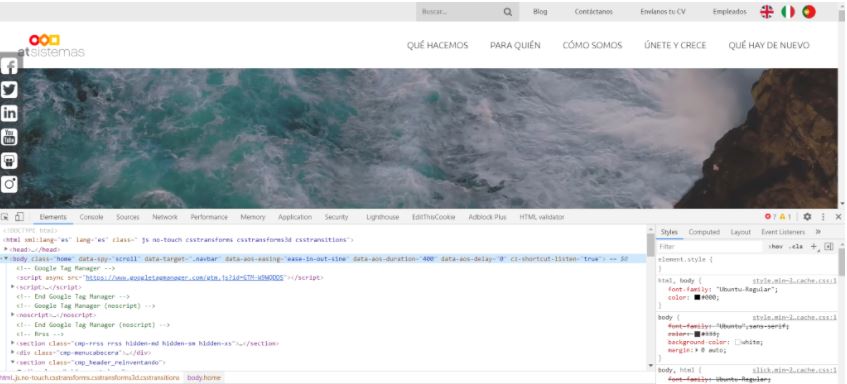Expand the margin shorthand property triangle
The width and height of the screenshot is (847, 384).
point(698,351)
